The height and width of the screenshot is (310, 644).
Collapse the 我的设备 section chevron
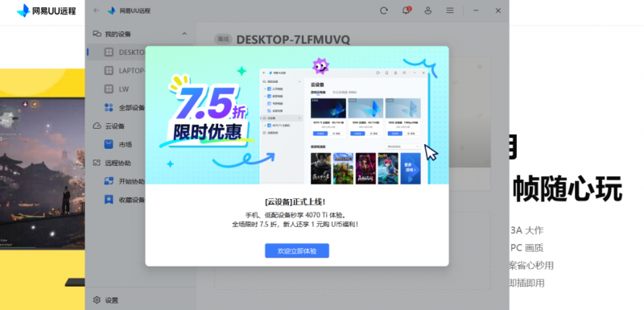pos(184,34)
